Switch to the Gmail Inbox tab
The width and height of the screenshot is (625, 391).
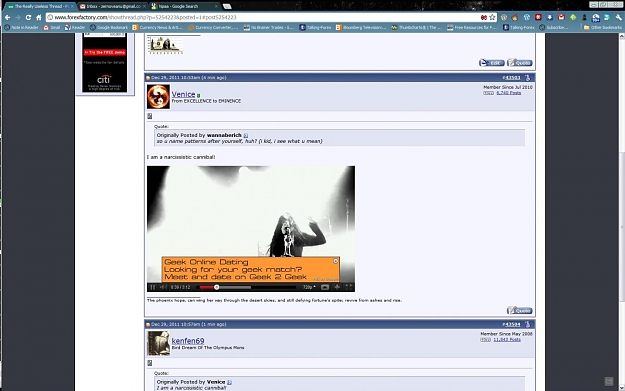click(x=112, y=6)
